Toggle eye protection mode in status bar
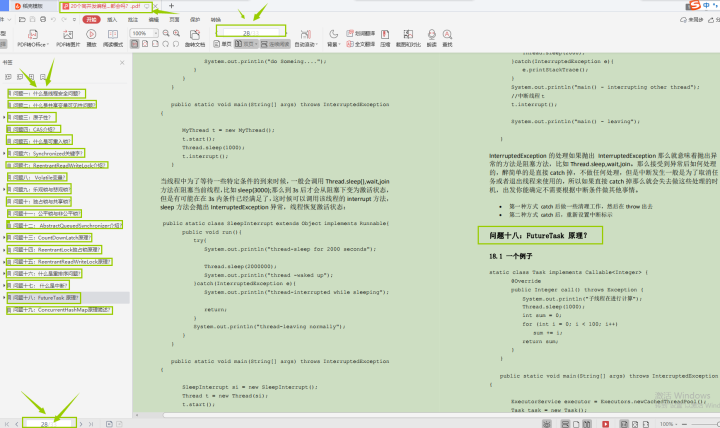720x428 pixels. point(546,424)
